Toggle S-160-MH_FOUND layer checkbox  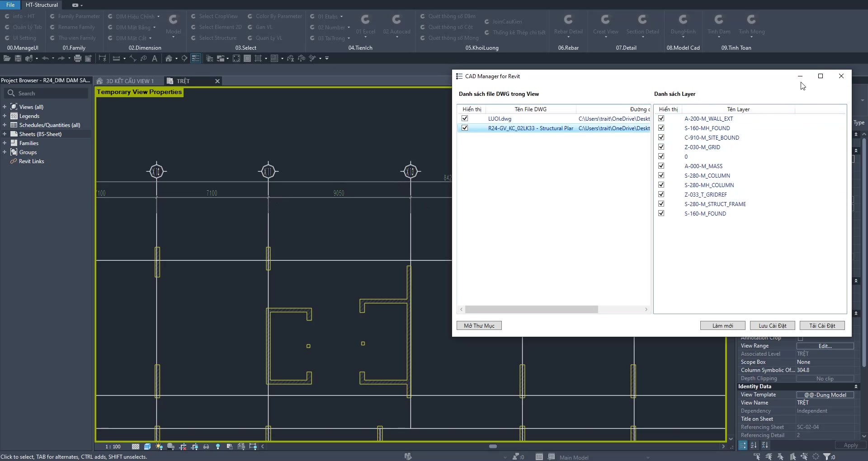pos(661,128)
